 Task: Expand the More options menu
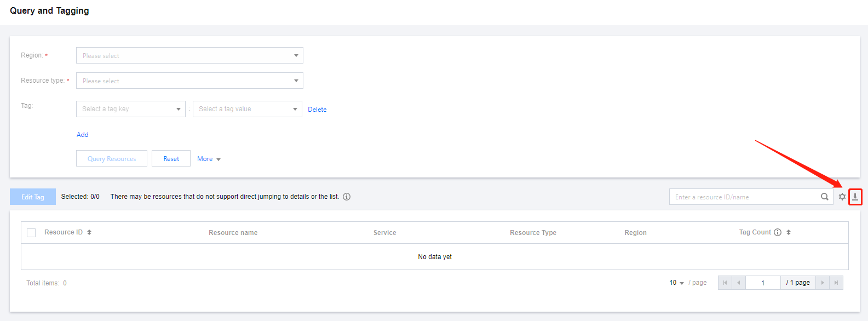pyautogui.click(x=209, y=159)
